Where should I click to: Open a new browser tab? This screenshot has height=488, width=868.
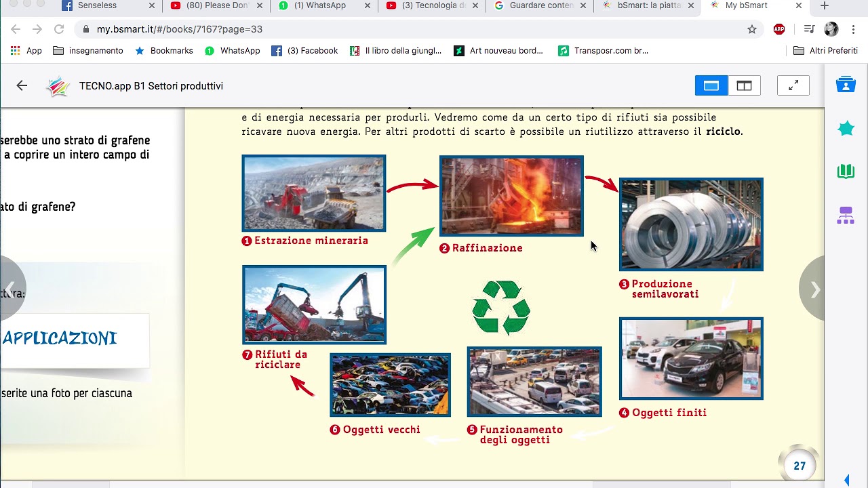825,5
